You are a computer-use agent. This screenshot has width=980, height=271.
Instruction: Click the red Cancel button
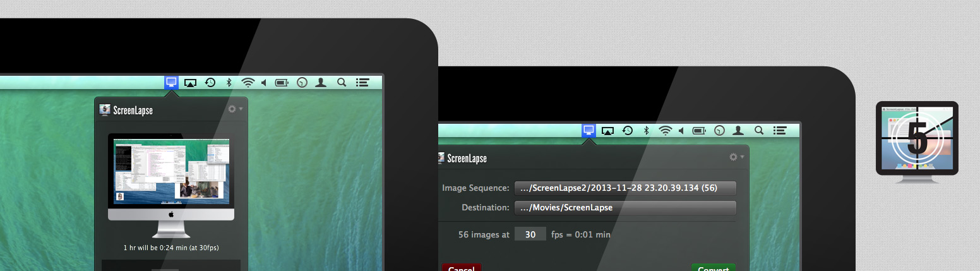(462, 268)
